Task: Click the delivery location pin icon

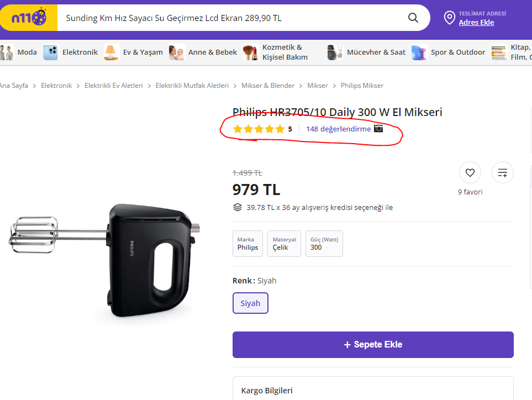Action: click(449, 18)
